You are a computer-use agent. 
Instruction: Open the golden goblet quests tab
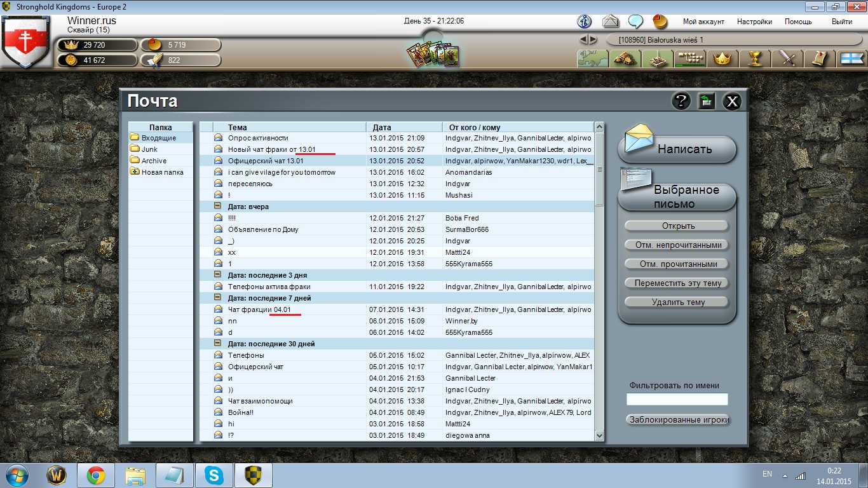tap(755, 58)
